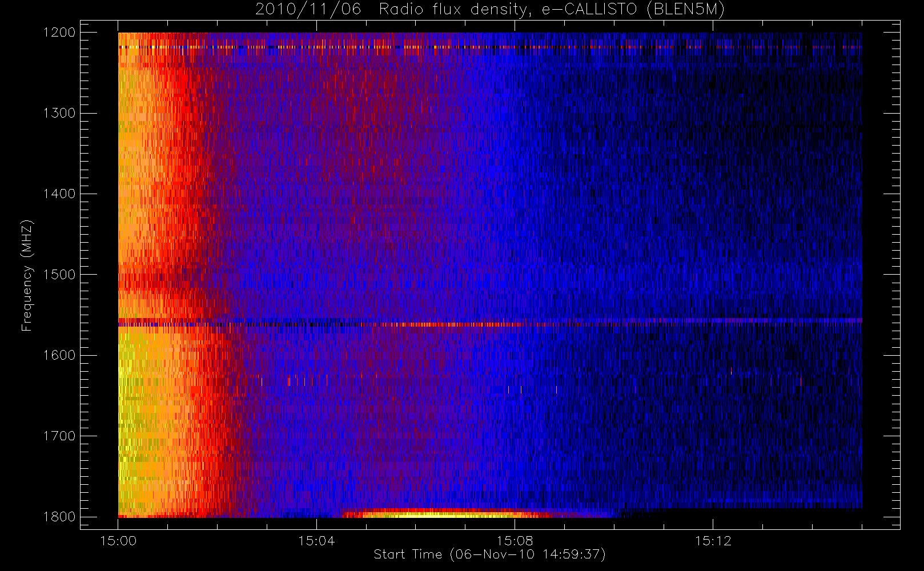Click the 1300 frequency tick label
This screenshot has width=924, height=571.
pos(59,112)
